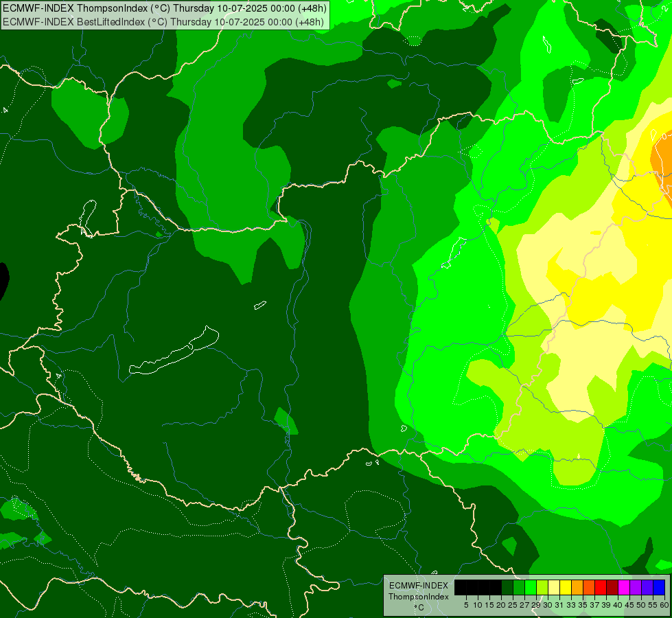Click legend scale value 31
This screenshot has width=672, height=618.
tap(559, 605)
